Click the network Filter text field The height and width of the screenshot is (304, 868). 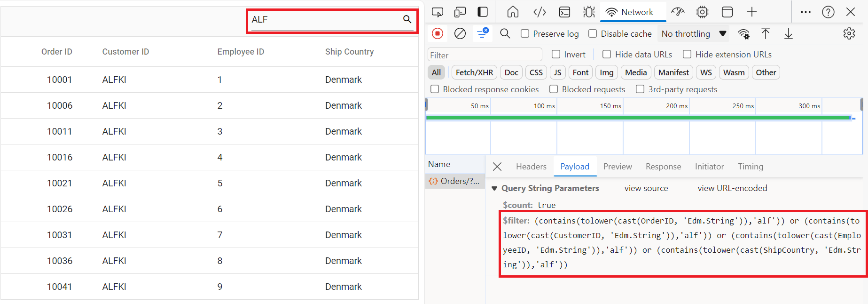(x=485, y=55)
